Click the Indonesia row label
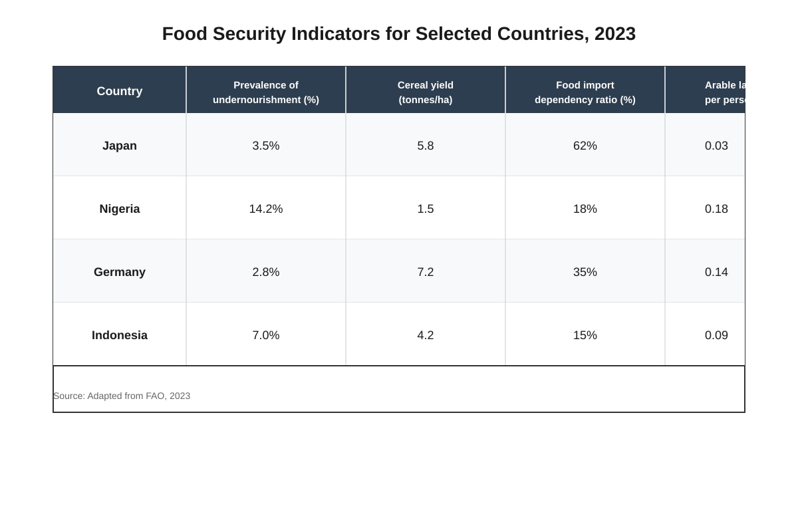Screen dimensions: 798x532 pyautogui.click(x=120, y=334)
